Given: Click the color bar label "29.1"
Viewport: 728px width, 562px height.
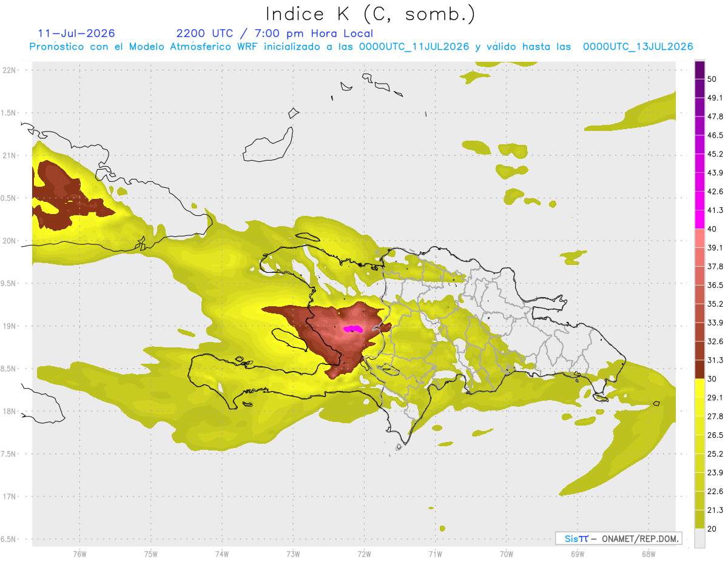Looking at the screenshot, I should [x=715, y=398].
